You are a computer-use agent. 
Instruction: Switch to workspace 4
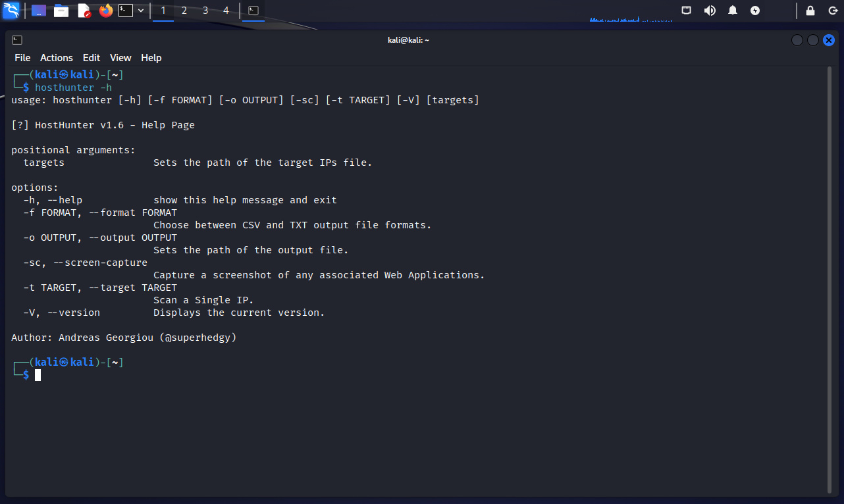tap(226, 11)
